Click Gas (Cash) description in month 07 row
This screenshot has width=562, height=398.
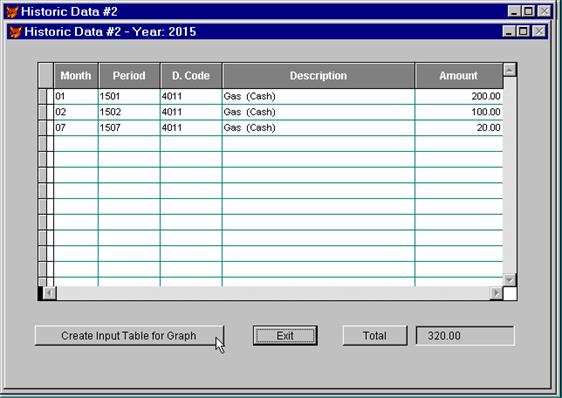318,128
